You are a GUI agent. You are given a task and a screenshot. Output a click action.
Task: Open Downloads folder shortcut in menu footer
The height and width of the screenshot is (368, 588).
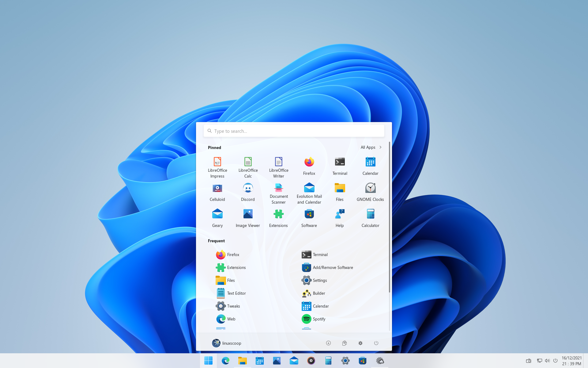click(328, 343)
